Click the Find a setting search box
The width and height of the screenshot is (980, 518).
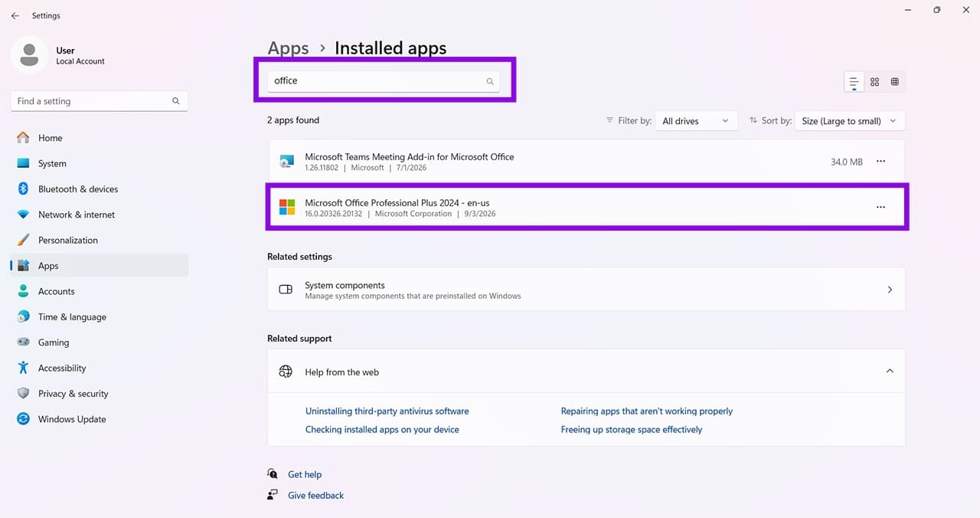point(100,101)
